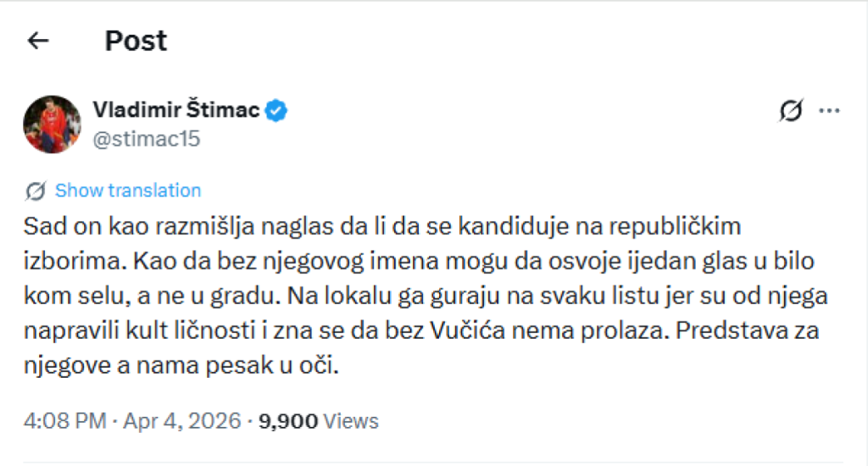Open Vladimir Štimac's profile picture
This screenshot has width=868, height=466.
(53, 124)
